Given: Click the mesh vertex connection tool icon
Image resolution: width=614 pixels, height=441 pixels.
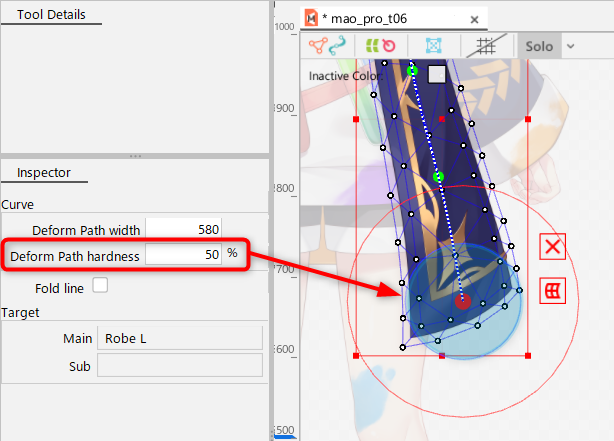Looking at the screenshot, I should tap(316, 46).
